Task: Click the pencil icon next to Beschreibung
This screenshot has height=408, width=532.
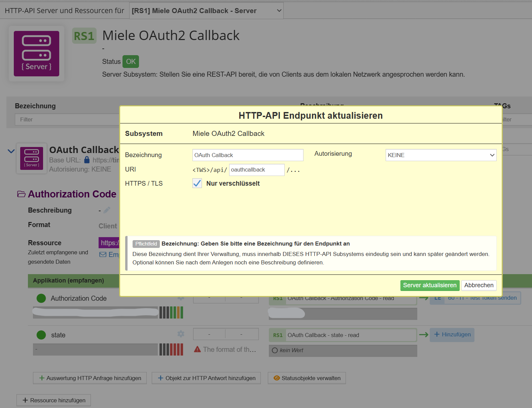Action: [x=107, y=210]
